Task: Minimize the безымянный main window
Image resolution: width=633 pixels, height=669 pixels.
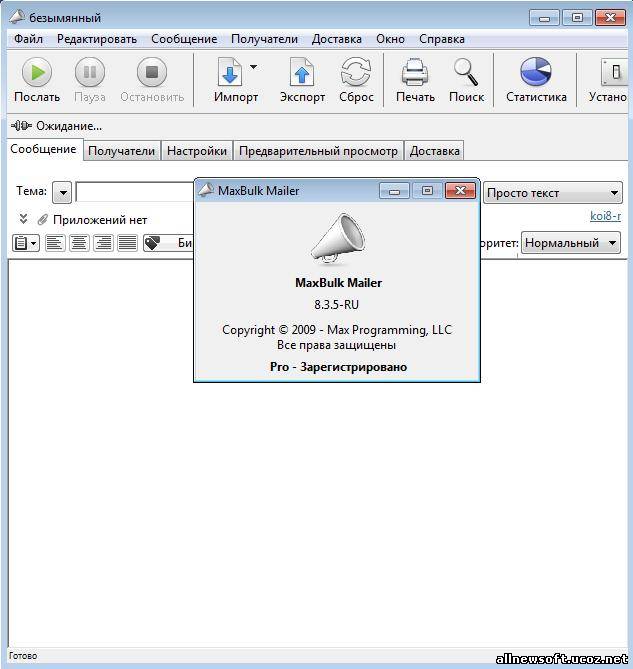Action: tap(544, 17)
